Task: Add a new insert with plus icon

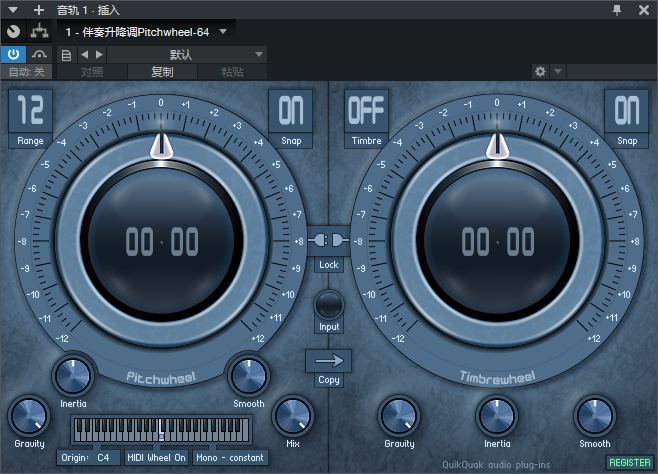Action: (39, 10)
